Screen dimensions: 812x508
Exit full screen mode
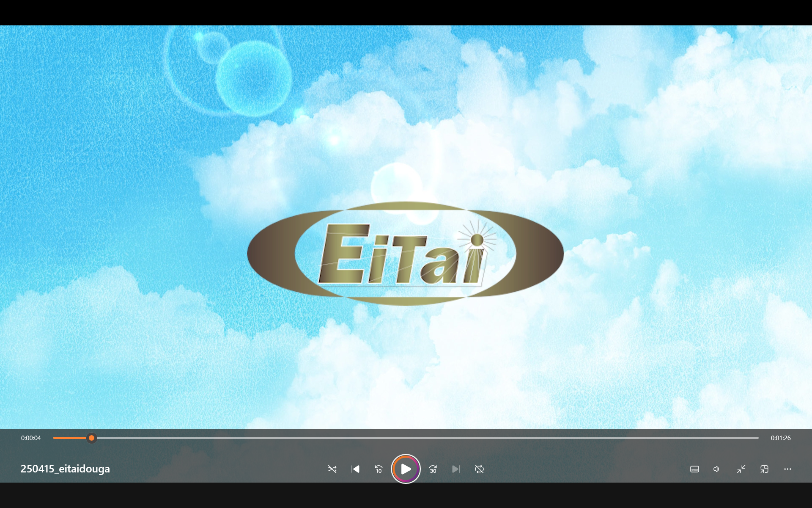coord(741,469)
